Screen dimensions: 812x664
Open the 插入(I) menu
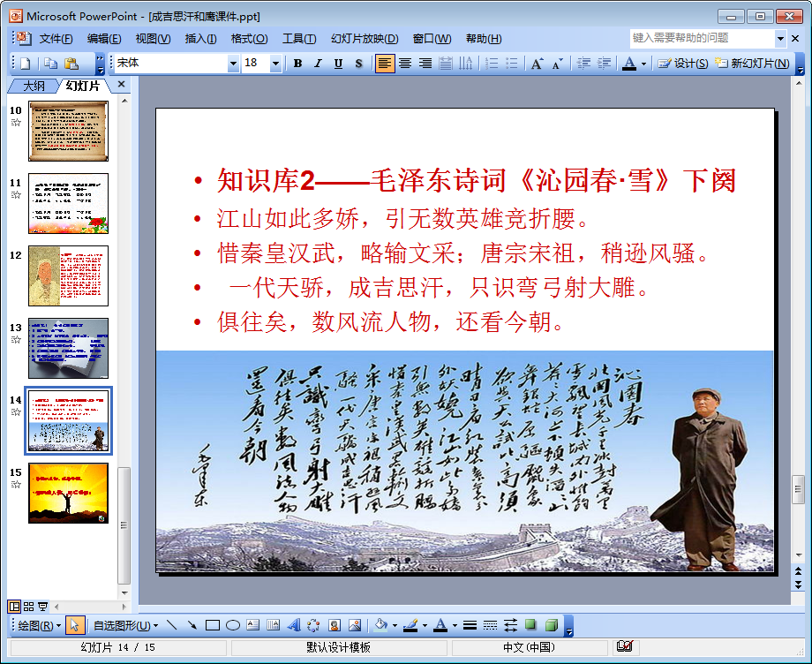(200, 38)
